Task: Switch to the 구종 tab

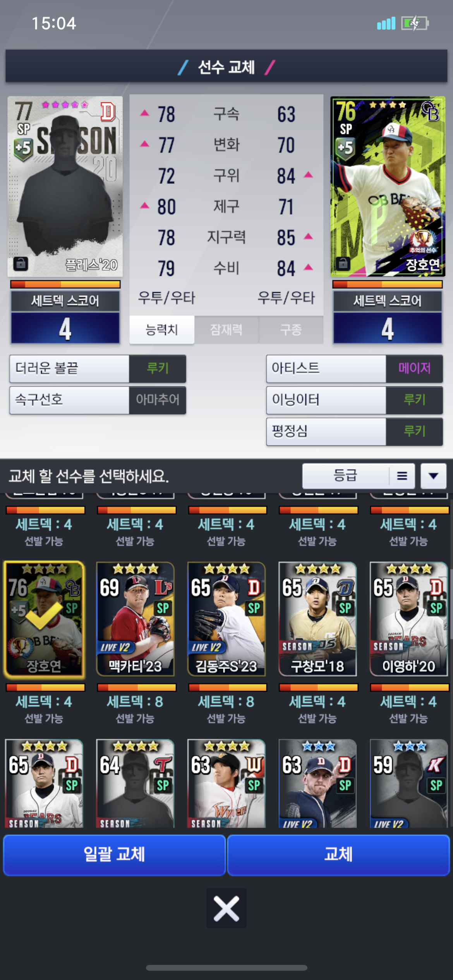Action: pyautogui.click(x=291, y=330)
